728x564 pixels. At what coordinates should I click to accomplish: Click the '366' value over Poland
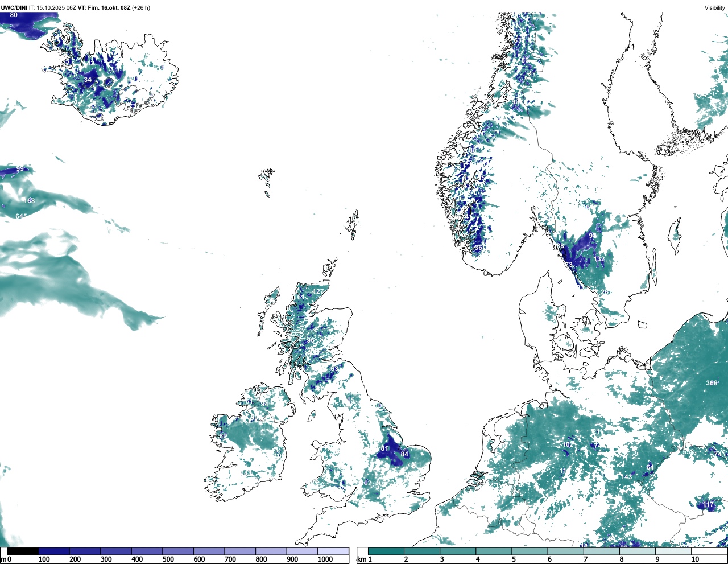click(712, 383)
